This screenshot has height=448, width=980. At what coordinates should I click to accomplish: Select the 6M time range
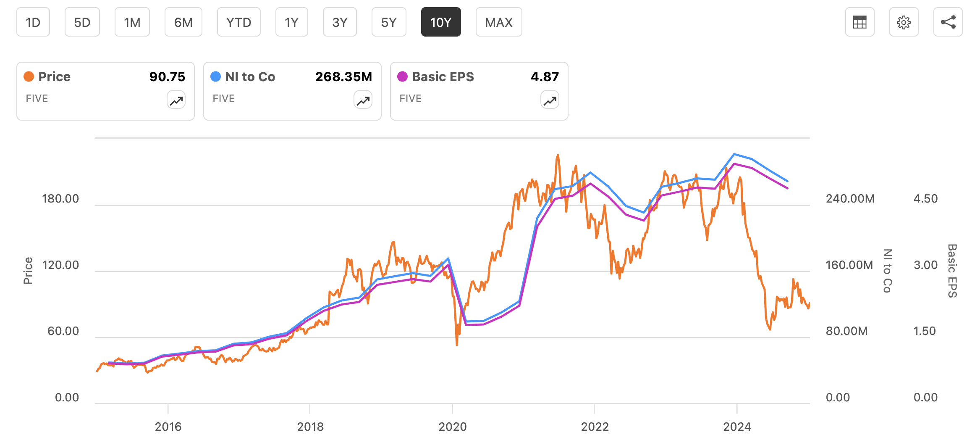pyautogui.click(x=183, y=22)
